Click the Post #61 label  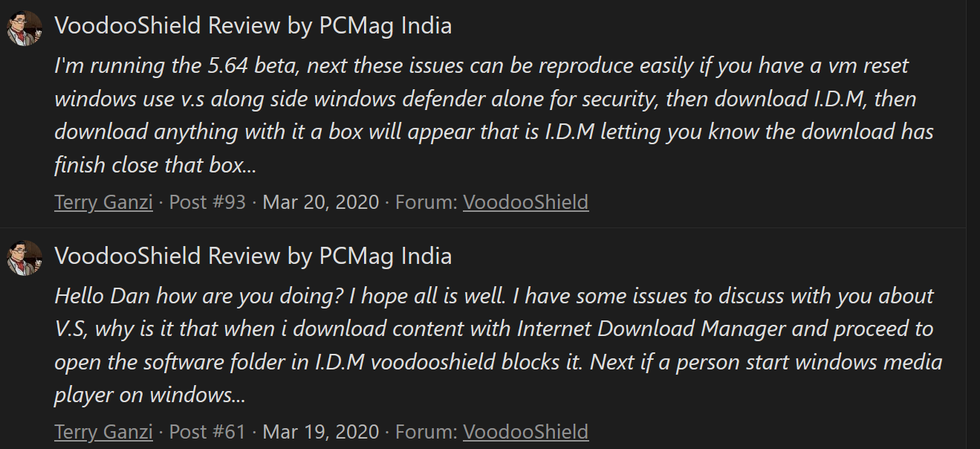207,432
